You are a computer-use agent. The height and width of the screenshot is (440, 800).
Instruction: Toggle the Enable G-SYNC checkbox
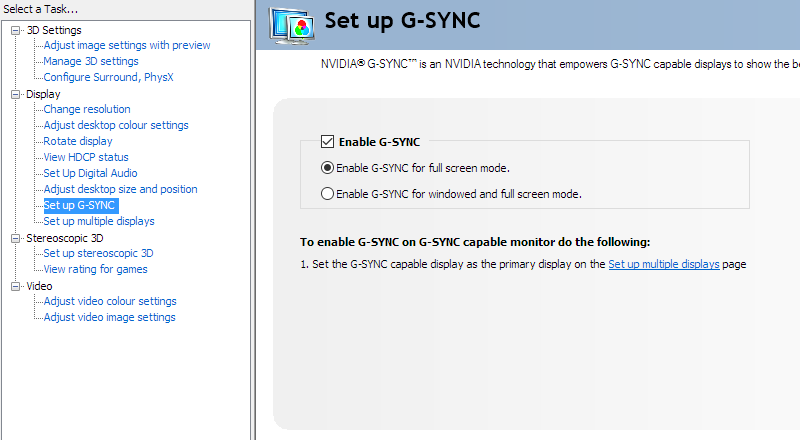click(328, 141)
